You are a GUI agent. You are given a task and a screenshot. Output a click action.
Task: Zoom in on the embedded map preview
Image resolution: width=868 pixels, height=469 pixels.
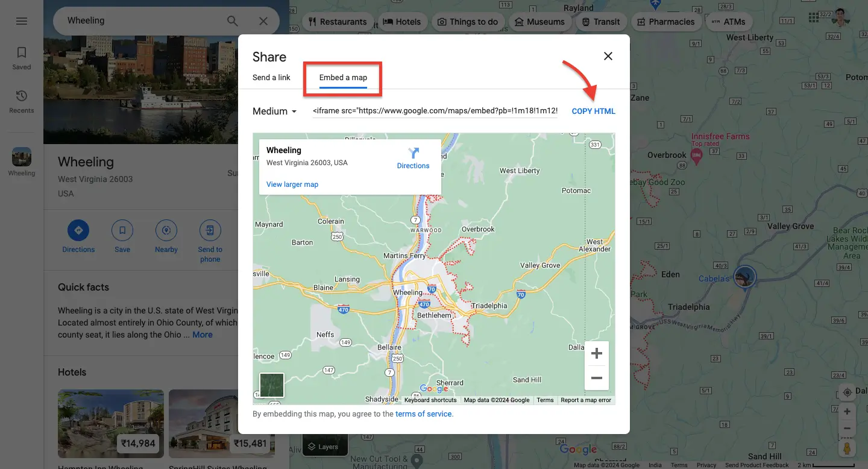[x=596, y=353]
